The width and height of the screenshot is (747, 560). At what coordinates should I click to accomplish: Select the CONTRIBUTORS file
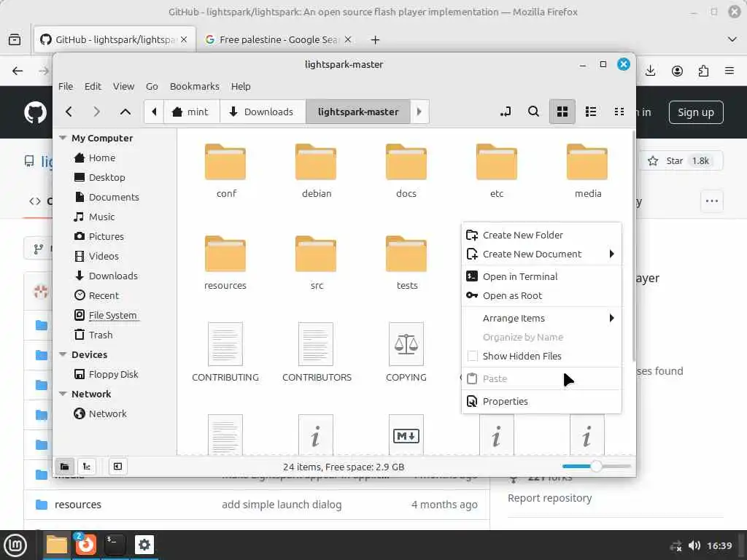(317, 352)
